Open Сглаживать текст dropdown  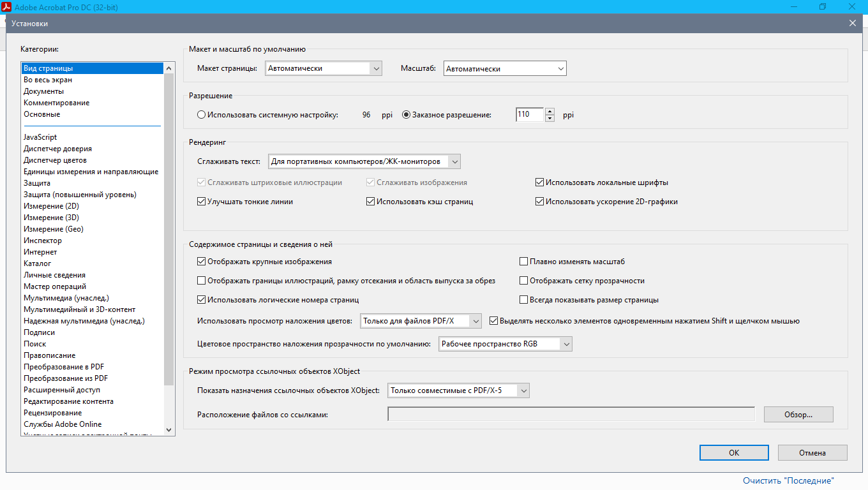point(364,161)
